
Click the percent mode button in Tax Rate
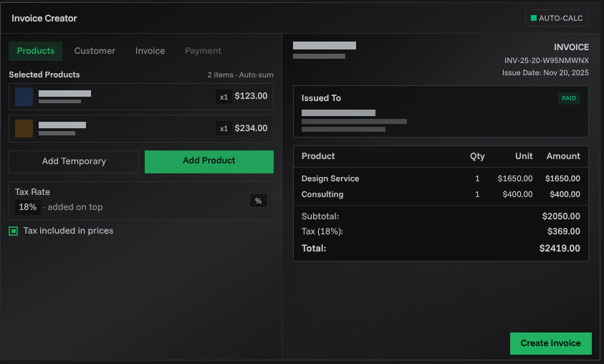pos(258,201)
